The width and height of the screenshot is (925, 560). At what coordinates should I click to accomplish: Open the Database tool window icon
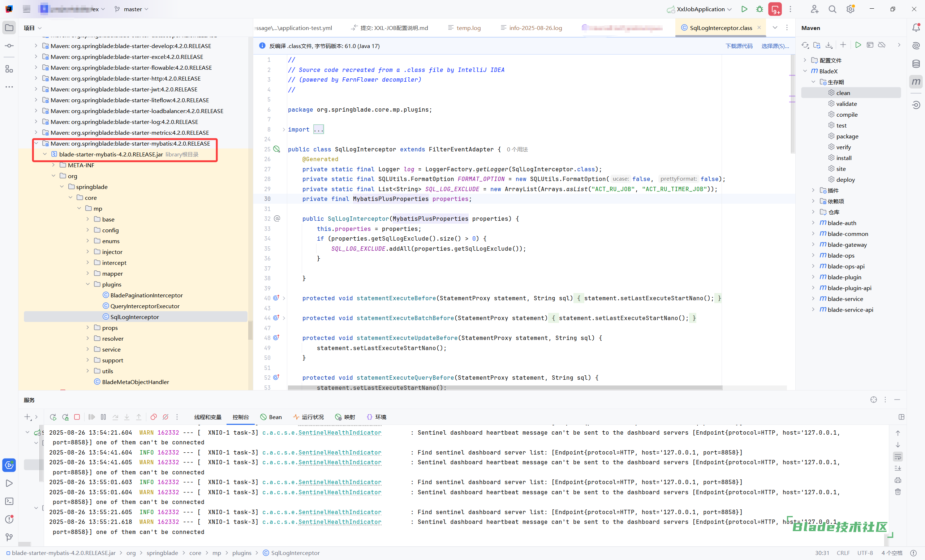tap(916, 64)
